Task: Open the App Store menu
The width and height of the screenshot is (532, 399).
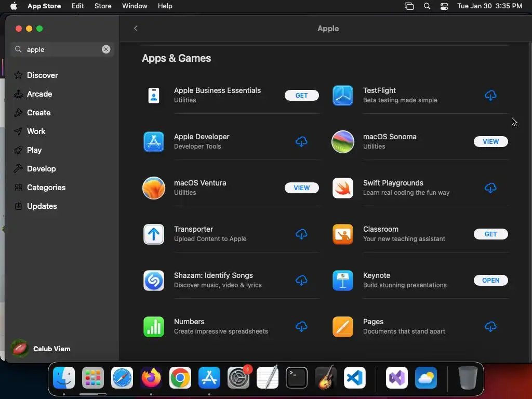Action: 44,6
